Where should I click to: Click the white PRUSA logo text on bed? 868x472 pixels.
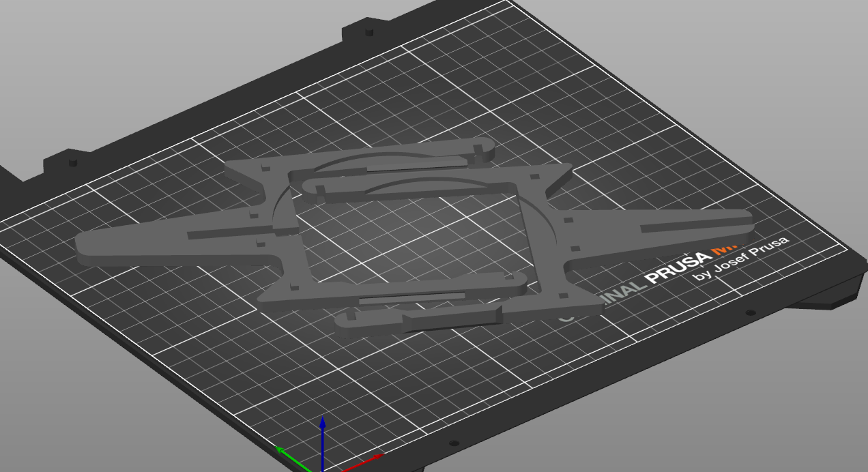click(x=680, y=268)
